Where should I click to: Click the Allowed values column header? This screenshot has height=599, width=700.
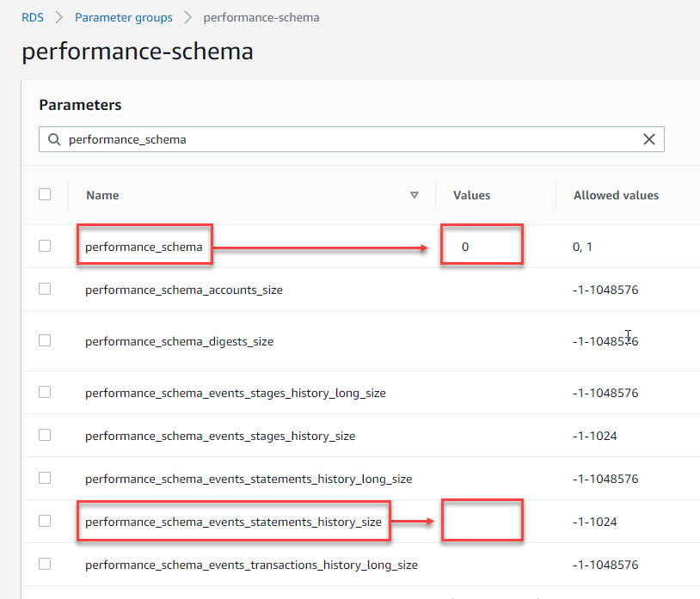coord(616,195)
